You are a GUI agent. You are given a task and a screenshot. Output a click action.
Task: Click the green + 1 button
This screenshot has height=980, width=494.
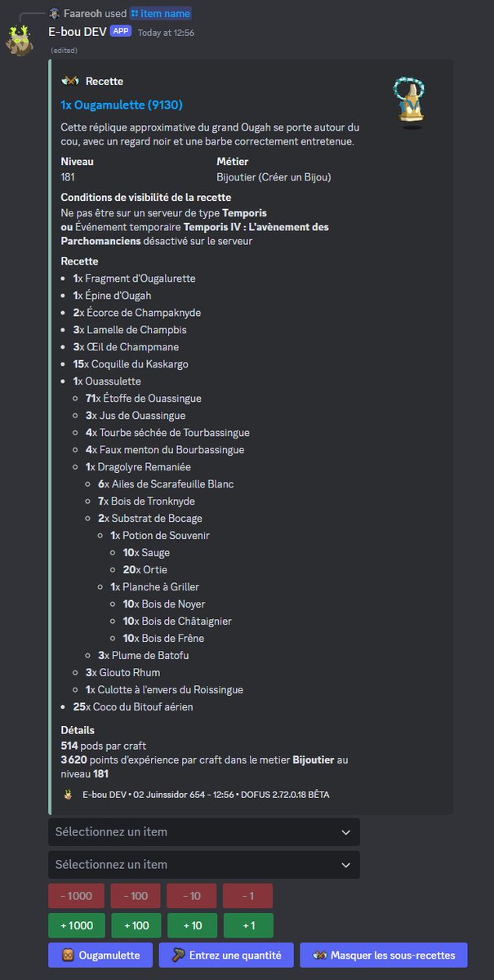(x=247, y=925)
